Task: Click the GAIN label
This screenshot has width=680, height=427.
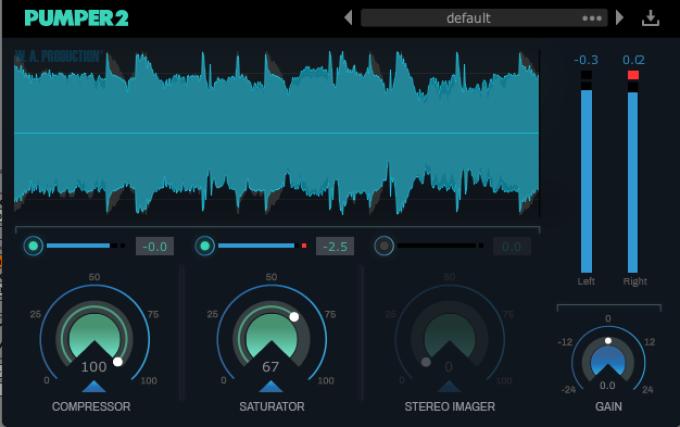Action: [x=608, y=407]
